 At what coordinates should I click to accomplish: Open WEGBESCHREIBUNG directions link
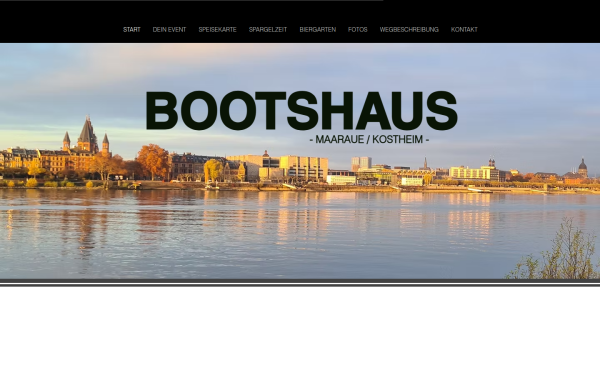point(409,29)
